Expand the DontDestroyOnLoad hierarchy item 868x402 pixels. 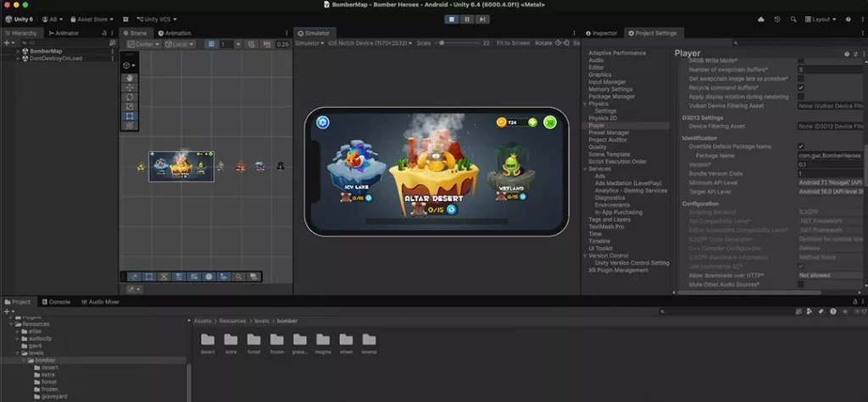(19, 59)
